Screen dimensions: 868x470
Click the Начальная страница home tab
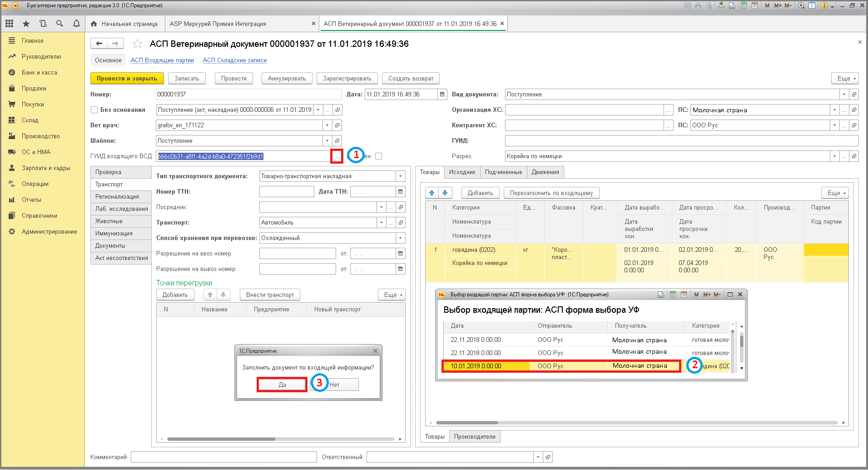pos(124,24)
